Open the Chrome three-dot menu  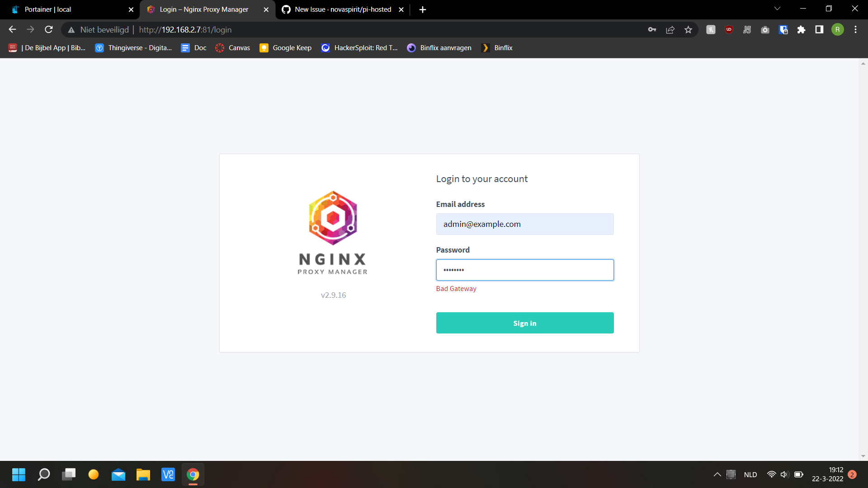tap(855, 29)
